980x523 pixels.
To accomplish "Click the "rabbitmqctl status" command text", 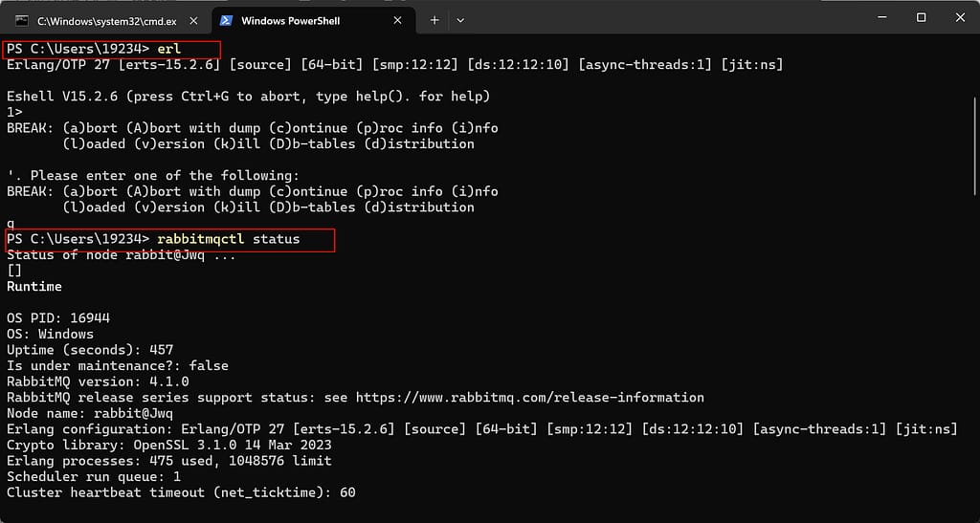I will pyautogui.click(x=229, y=239).
